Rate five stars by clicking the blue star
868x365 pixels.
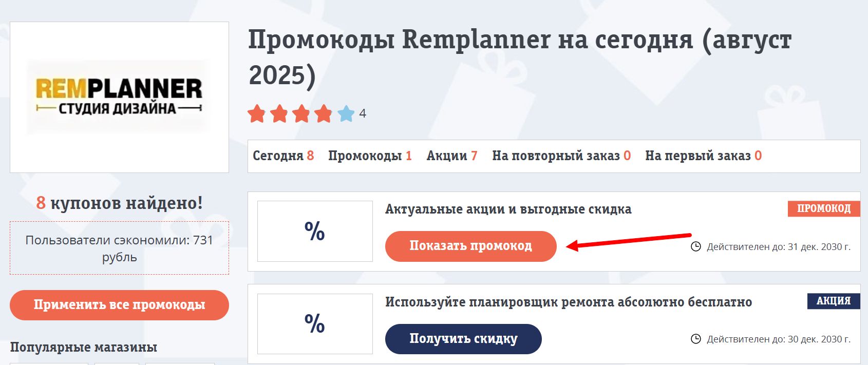tap(346, 113)
